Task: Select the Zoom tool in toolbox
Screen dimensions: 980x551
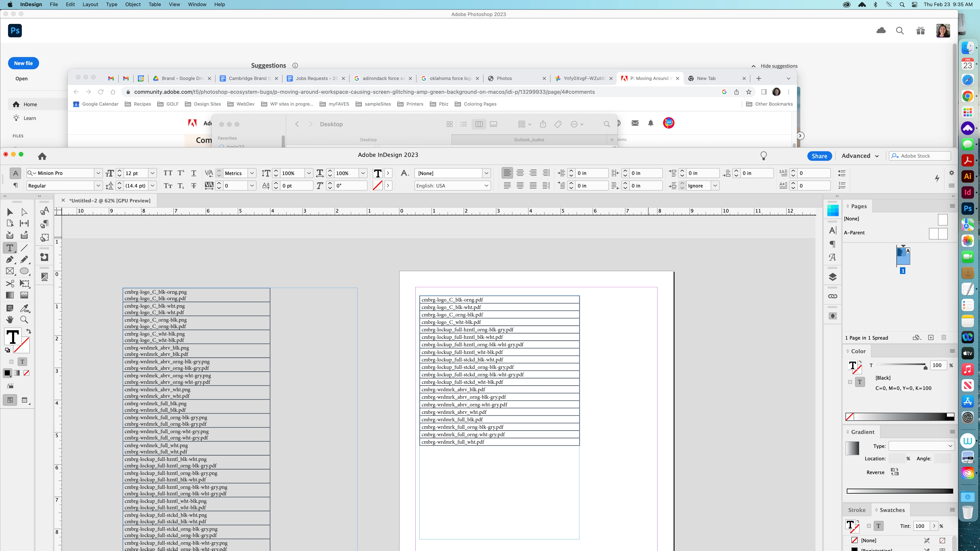Action: click(x=24, y=320)
